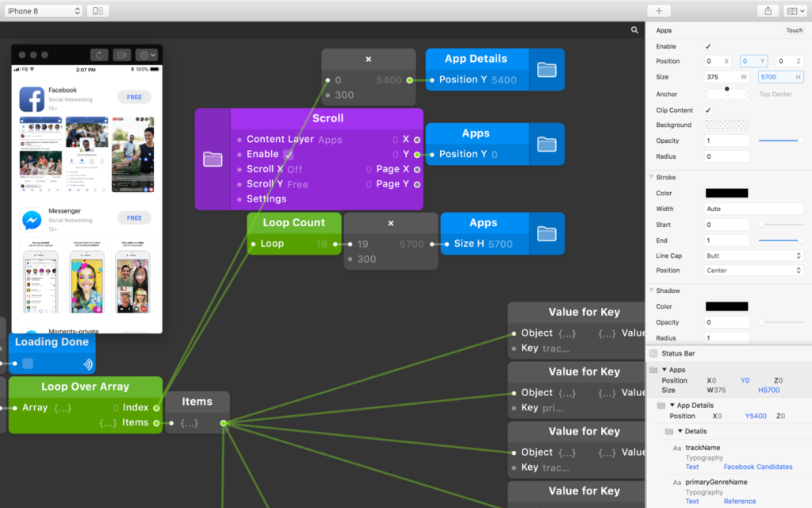Click the record video icon in viewer
This screenshot has width=812, height=508.
121,55
